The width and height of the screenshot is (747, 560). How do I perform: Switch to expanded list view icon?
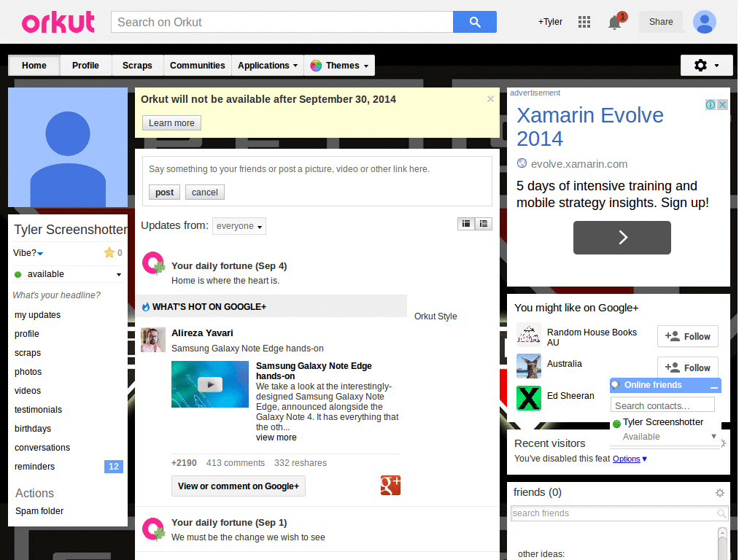tap(466, 224)
